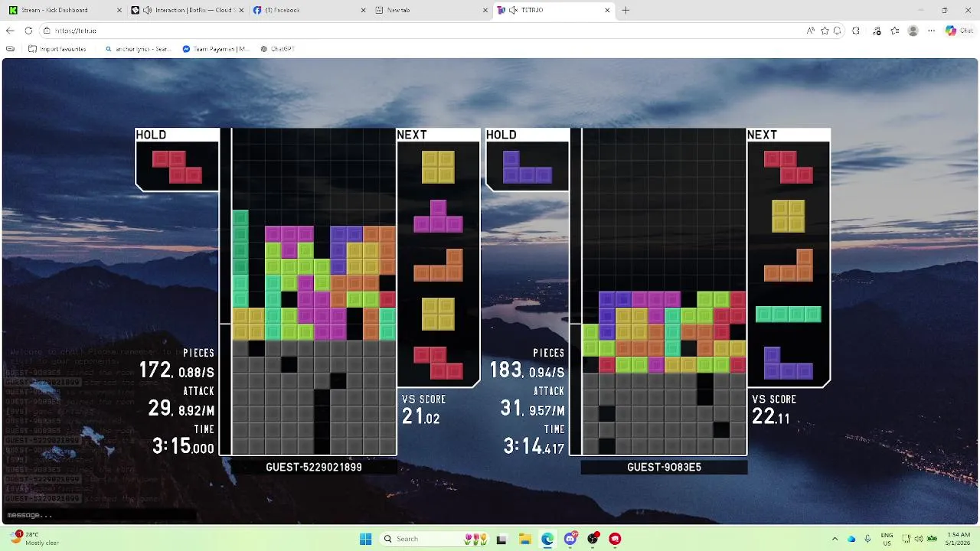The image size is (980, 551).
Task: Switch to the Stream - Kick Dashboard tab
Action: coord(63,10)
